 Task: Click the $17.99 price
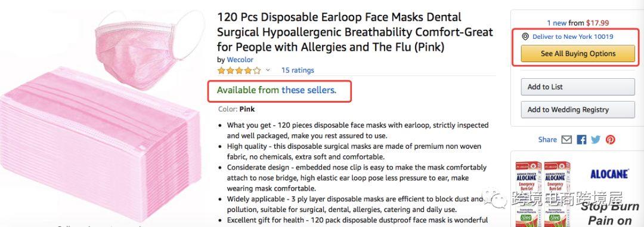597,23
